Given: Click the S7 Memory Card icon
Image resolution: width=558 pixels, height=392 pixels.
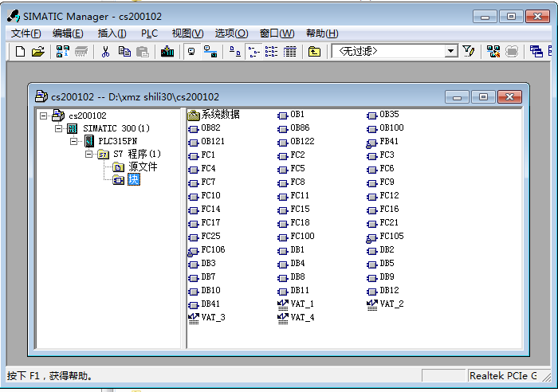Looking at the screenshot, I should [x=81, y=52].
